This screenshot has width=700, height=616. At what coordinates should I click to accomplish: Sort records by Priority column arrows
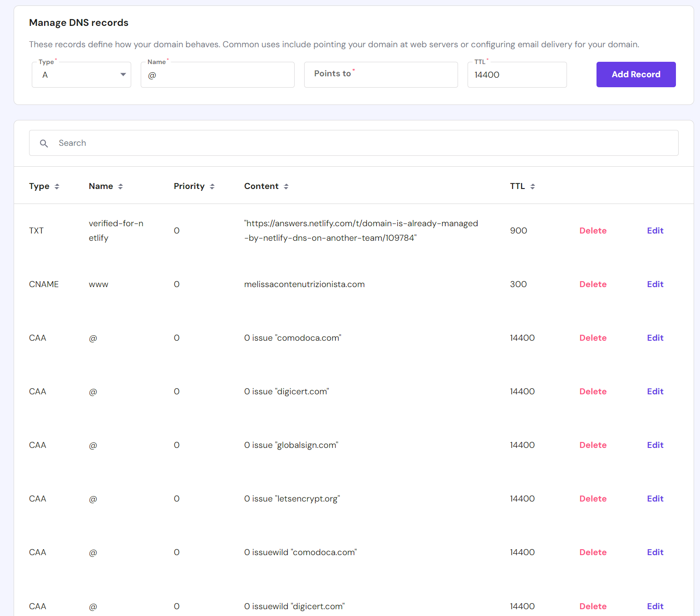212,186
